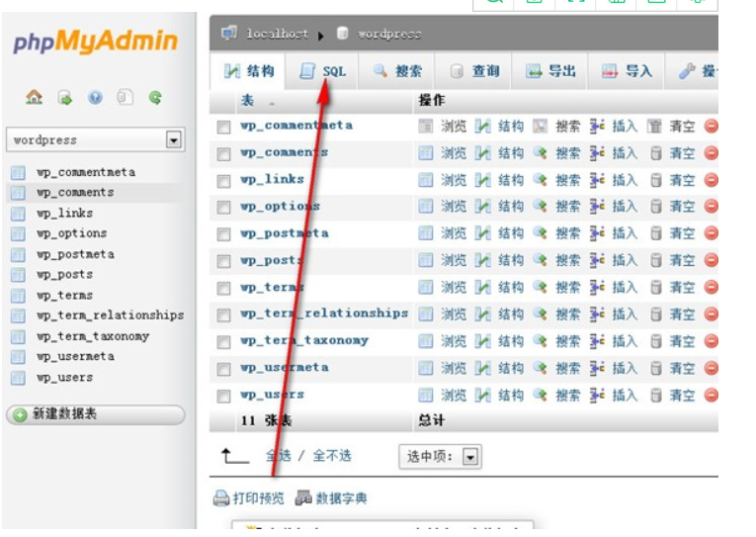Click the localhost server icon in breadcrumb
The height and width of the screenshot is (537, 756).
coord(229,34)
